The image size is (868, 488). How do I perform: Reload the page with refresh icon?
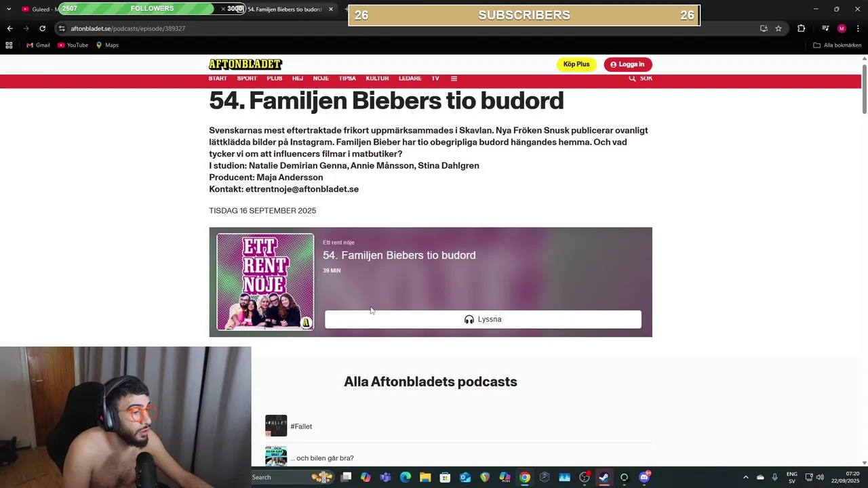pos(42,28)
